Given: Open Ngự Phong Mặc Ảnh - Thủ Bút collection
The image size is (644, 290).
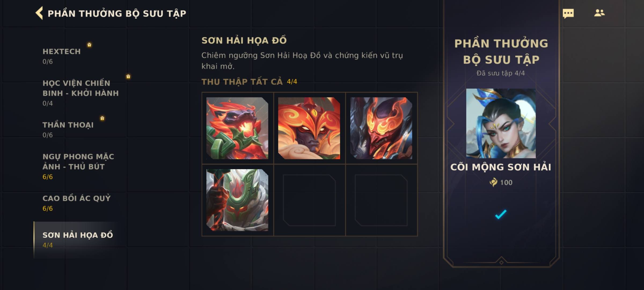Looking at the screenshot, I should [78, 166].
